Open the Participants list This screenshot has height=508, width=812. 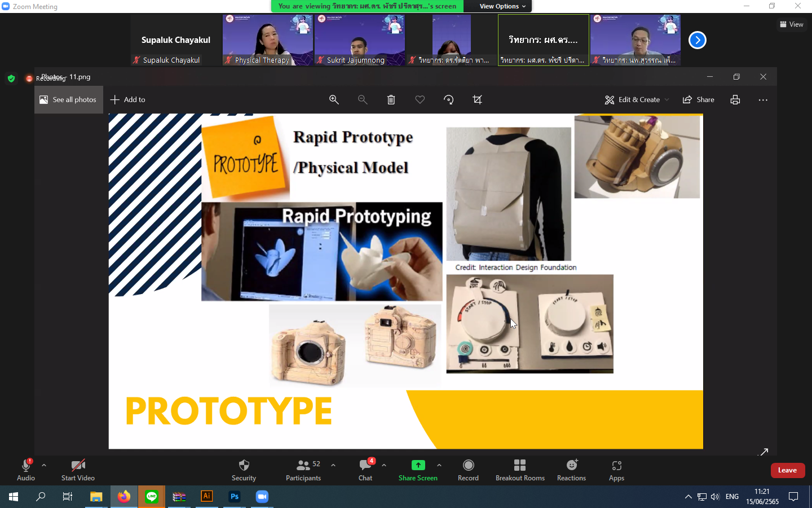coord(303,470)
